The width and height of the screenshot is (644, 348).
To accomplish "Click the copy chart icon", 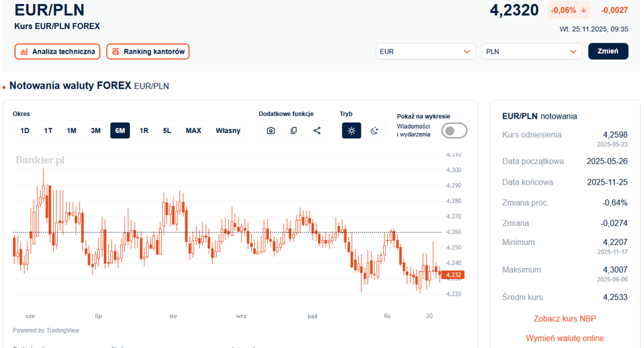I will pyautogui.click(x=293, y=131).
